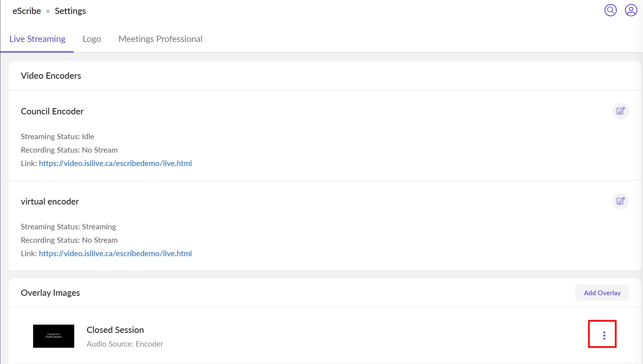Screen dimensions: 643x364
Task: Click the Audio Source: Encoder text
Action: [125, 344]
